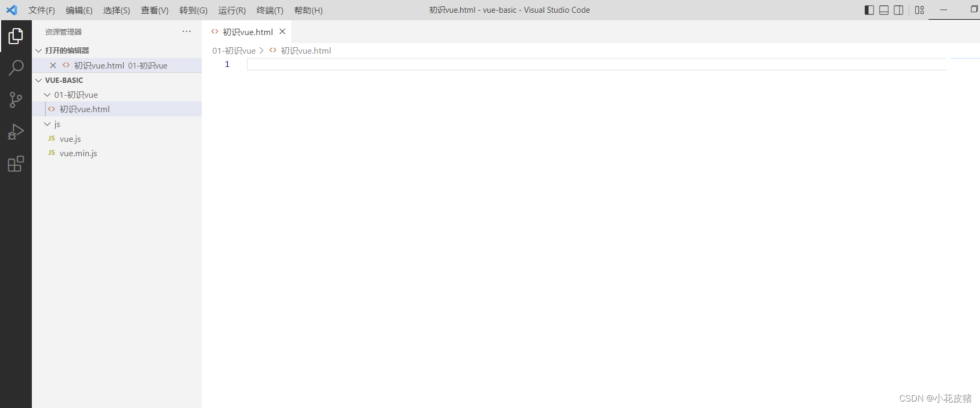The height and width of the screenshot is (408, 980).
Task: Click JS icon beside vue.min.js
Action: point(51,152)
